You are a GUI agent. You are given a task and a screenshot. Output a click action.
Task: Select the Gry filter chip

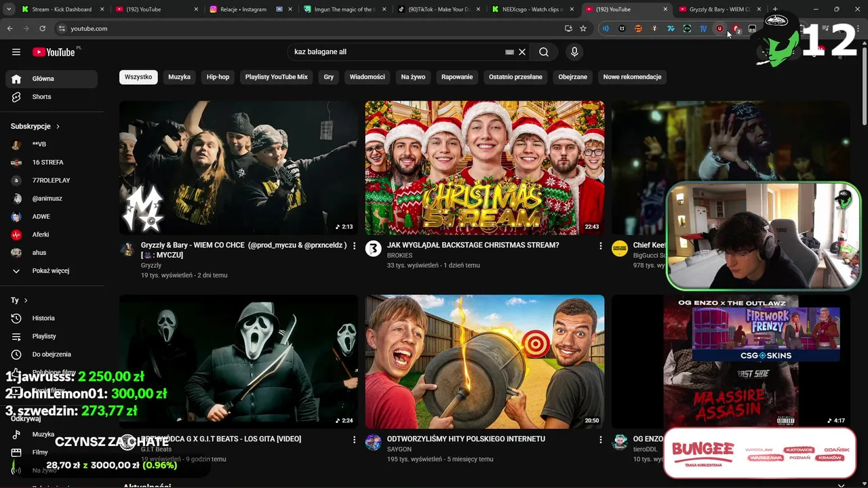[x=329, y=77]
